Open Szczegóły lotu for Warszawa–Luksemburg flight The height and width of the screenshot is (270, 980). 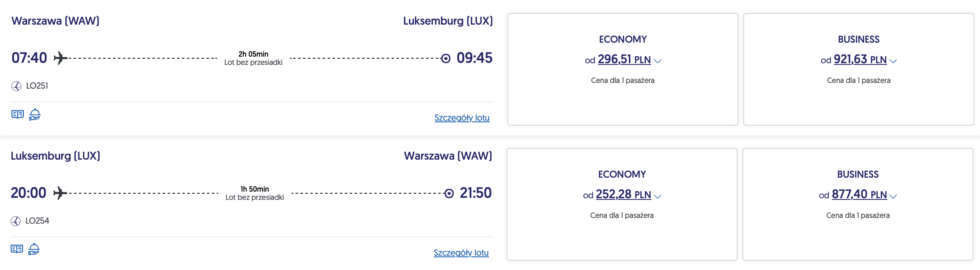click(462, 118)
